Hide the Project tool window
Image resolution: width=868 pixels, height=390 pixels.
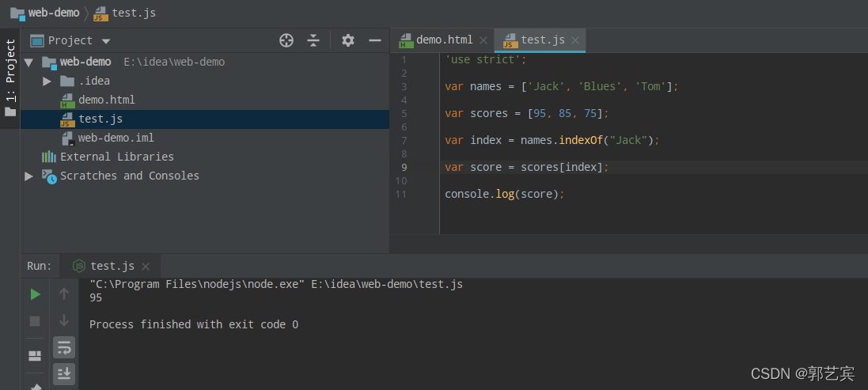375,40
